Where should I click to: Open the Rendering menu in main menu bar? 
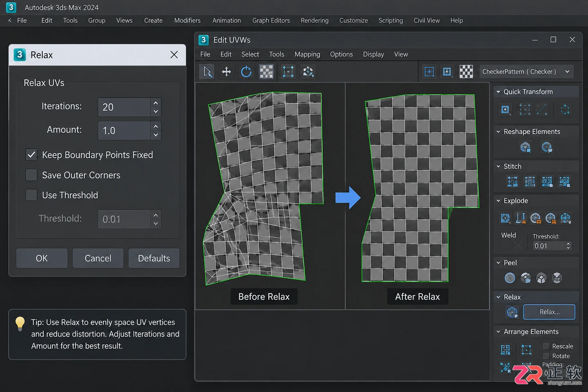click(x=314, y=20)
